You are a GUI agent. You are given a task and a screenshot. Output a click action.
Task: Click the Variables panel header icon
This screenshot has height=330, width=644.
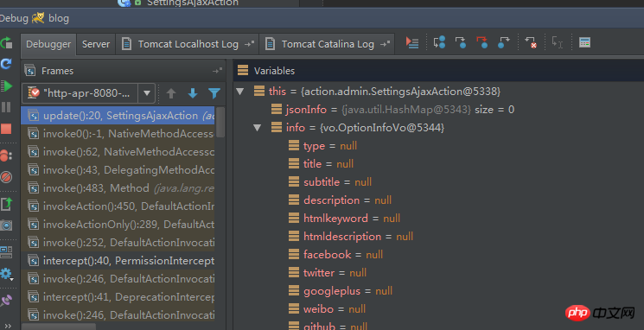pos(243,70)
